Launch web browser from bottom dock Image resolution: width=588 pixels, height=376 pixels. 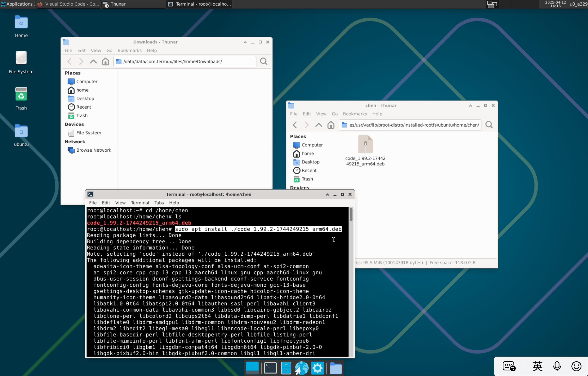click(302, 368)
